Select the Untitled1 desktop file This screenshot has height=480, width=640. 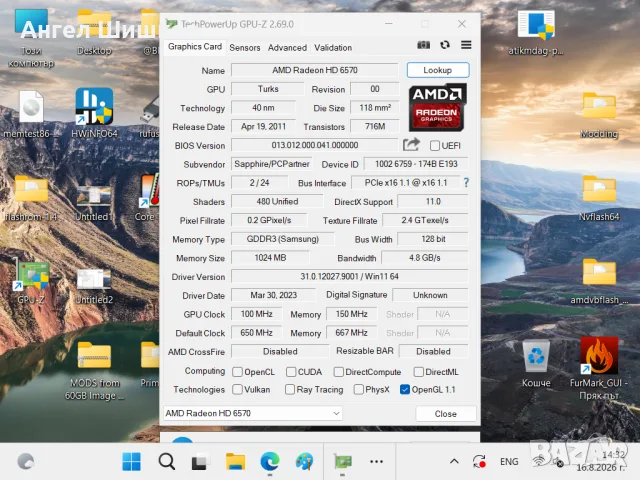point(94,203)
